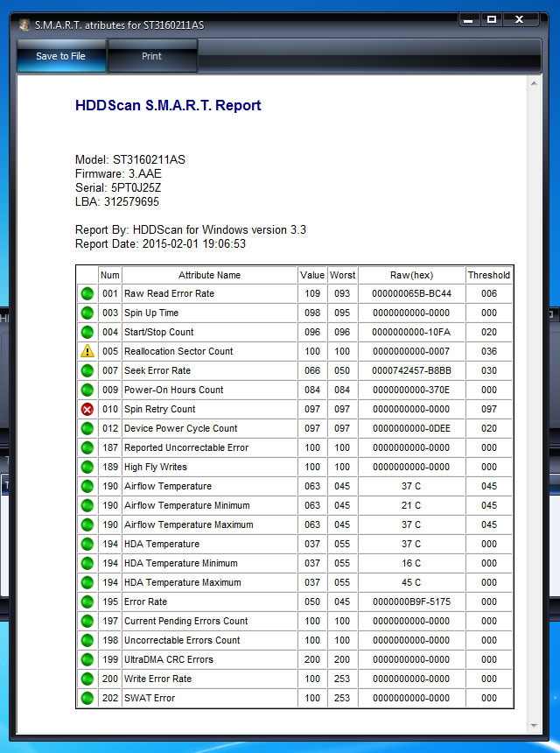560x753 pixels.
Task: Click the Firmware: 3.AAE line
Action: (118, 173)
